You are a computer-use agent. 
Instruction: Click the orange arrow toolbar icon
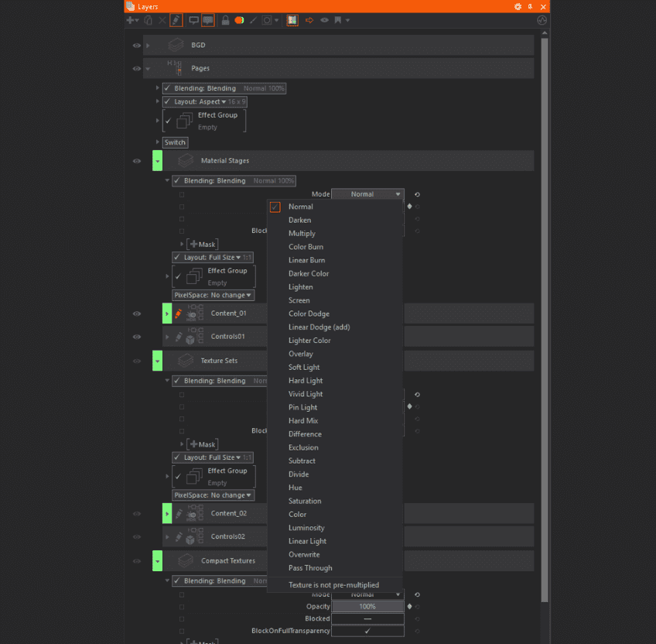[310, 20]
